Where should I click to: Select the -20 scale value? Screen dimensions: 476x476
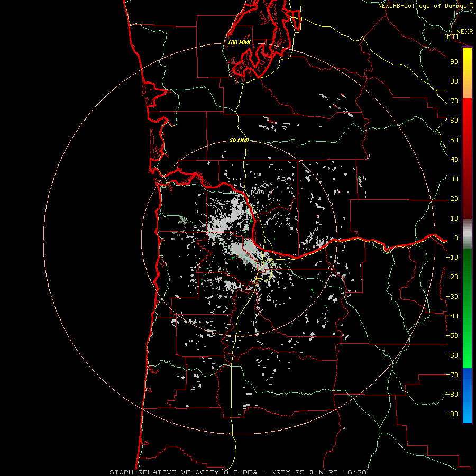pos(452,277)
